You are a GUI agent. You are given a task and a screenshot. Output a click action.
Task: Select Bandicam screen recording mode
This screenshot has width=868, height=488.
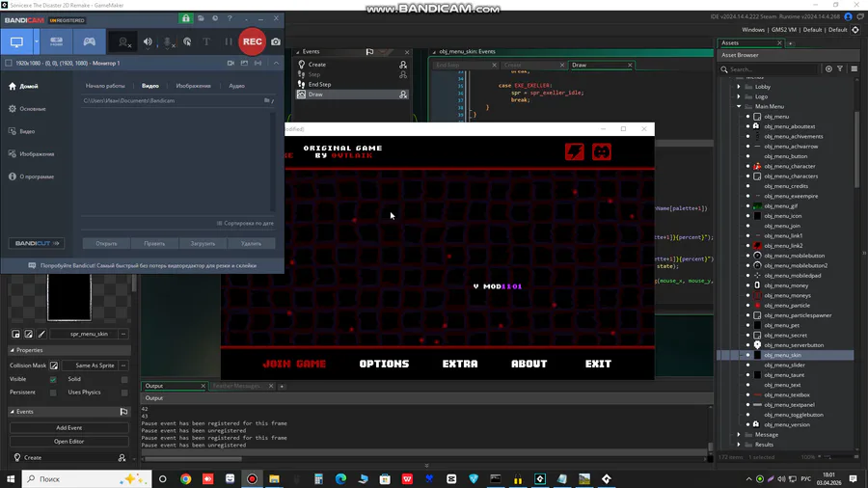pos(16,42)
